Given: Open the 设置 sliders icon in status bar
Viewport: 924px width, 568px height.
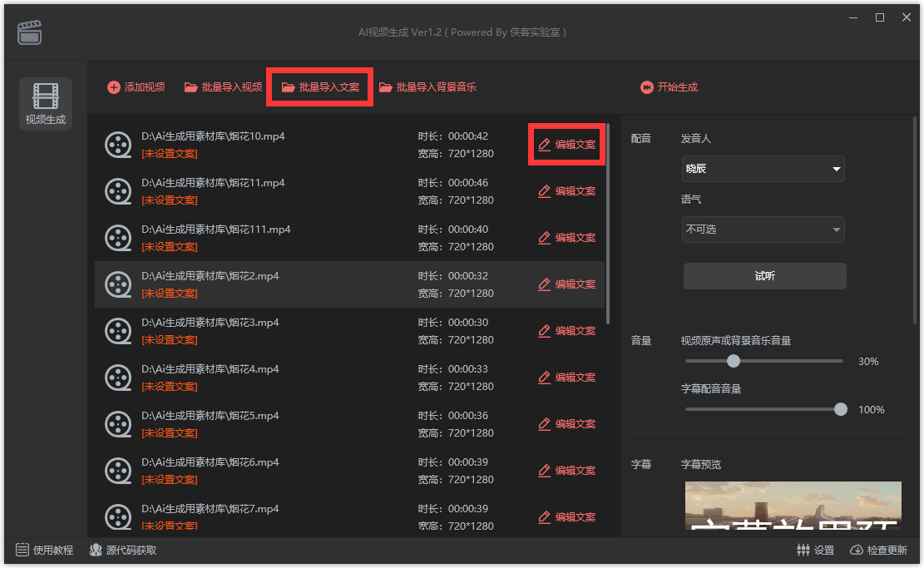Looking at the screenshot, I should coord(803,550).
